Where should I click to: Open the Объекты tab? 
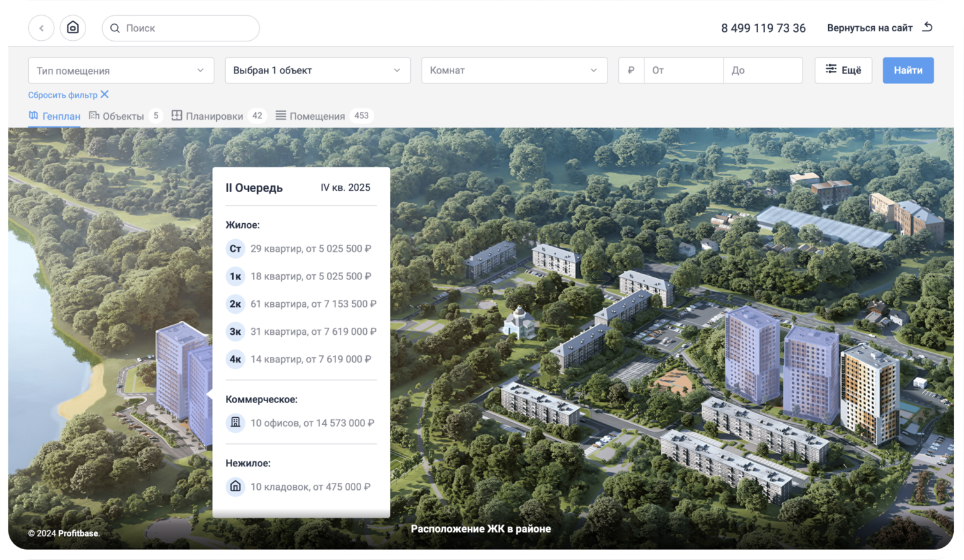(x=126, y=116)
